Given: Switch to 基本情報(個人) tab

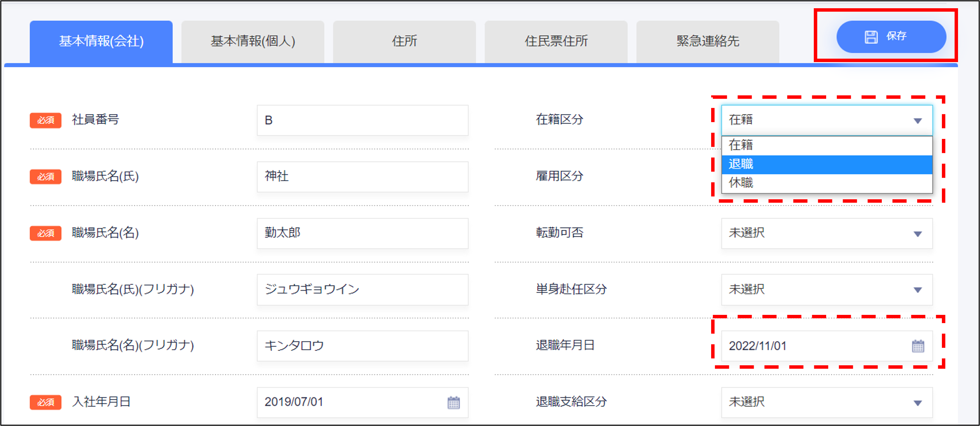Looking at the screenshot, I should coord(253,42).
